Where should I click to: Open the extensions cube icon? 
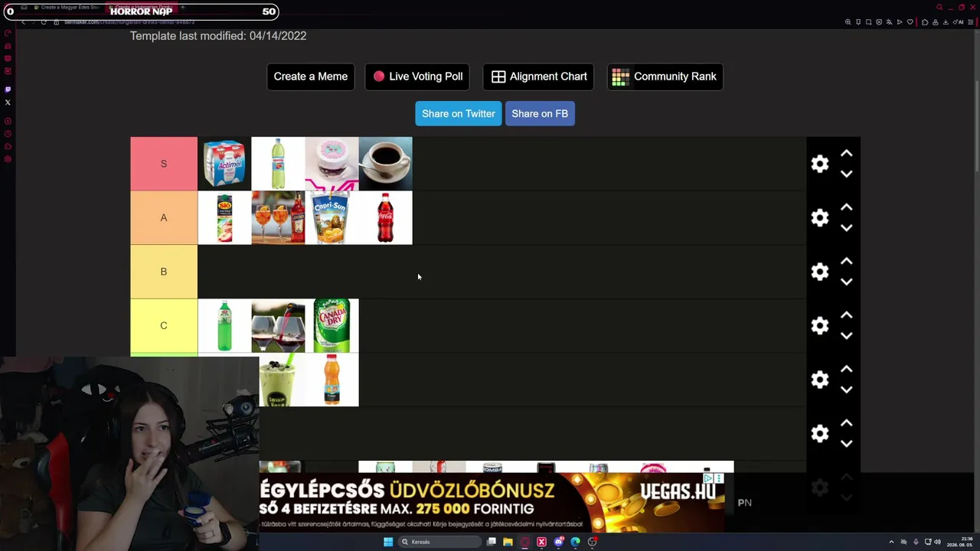tap(925, 22)
